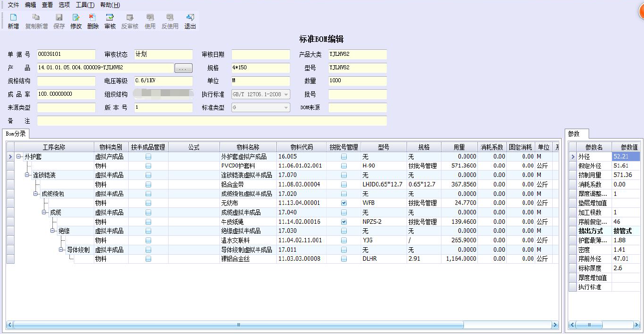Toggle 按批号管理 checkbox for 无纺布 row

click(344, 203)
